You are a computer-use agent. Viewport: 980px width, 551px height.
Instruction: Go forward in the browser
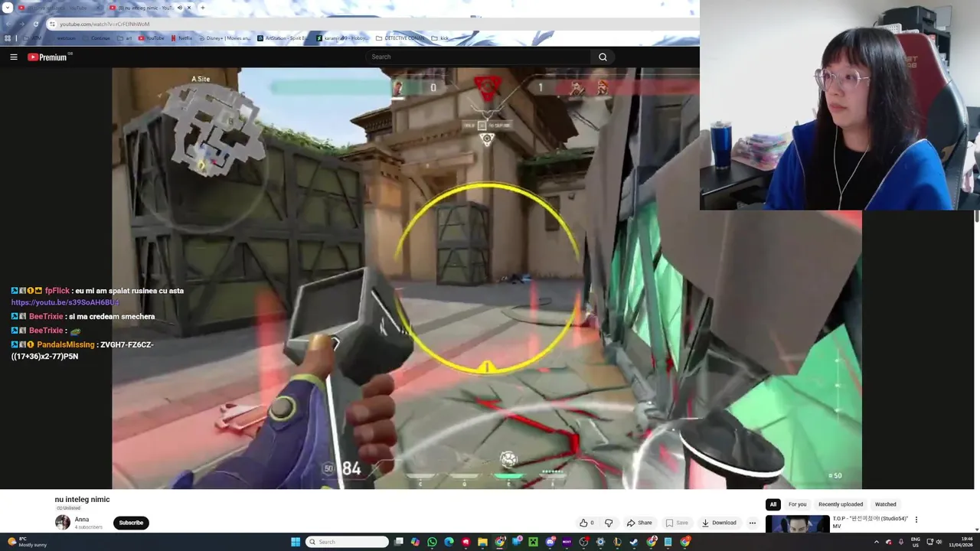coord(21,24)
